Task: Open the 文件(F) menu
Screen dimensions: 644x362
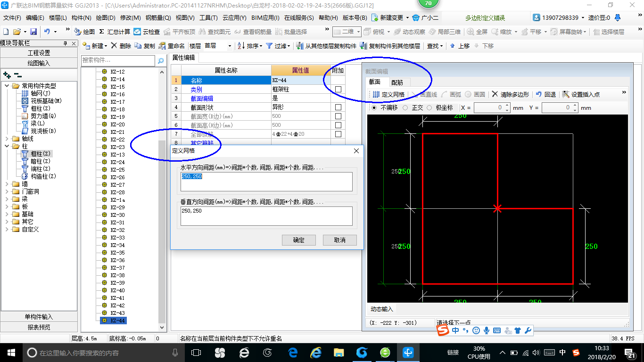Action: pyautogui.click(x=12, y=18)
